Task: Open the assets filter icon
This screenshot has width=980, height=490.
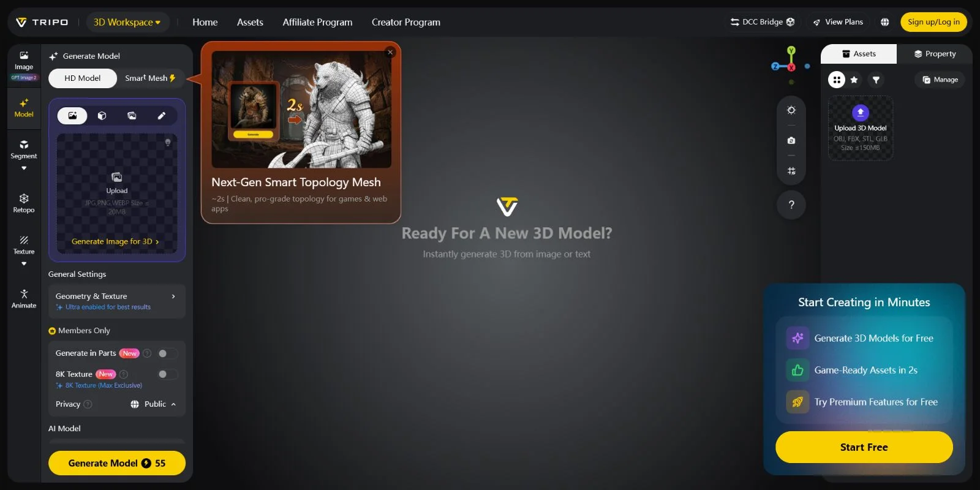Action: (x=876, y=80)
